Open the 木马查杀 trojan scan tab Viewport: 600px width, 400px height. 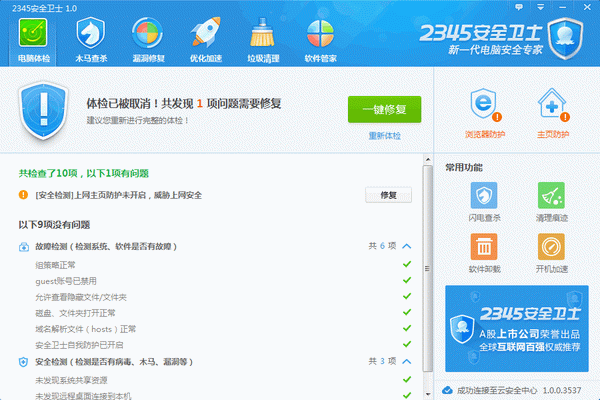point(89,38)
